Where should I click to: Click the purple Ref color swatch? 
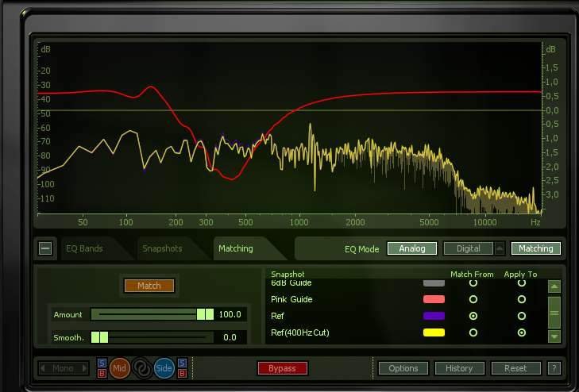434,316
